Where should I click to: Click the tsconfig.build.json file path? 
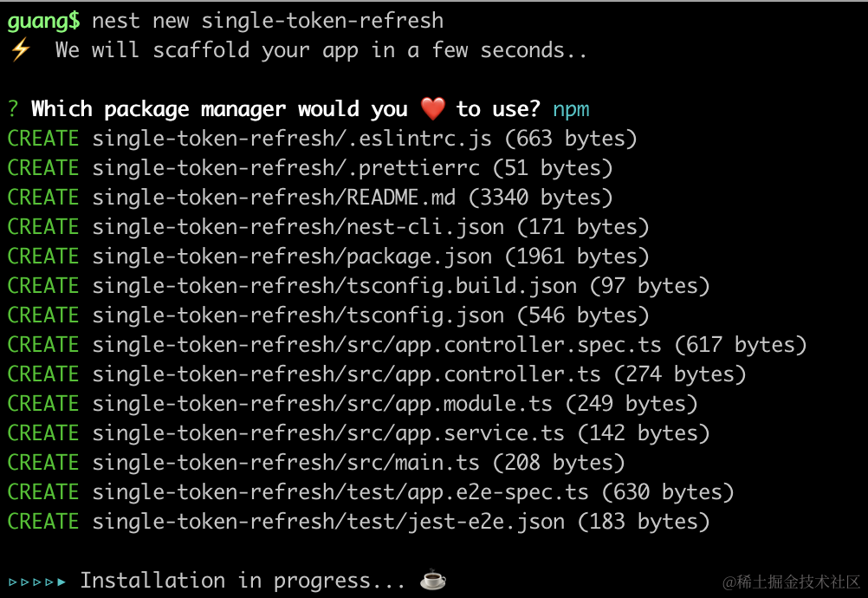[x=334, y=286]
